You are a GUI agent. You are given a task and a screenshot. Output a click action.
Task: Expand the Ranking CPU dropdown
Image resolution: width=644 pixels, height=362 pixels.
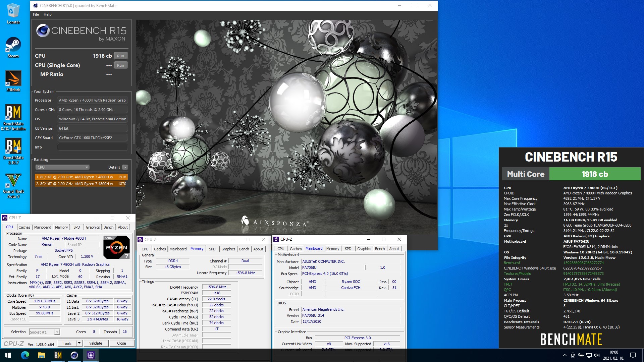62,167
